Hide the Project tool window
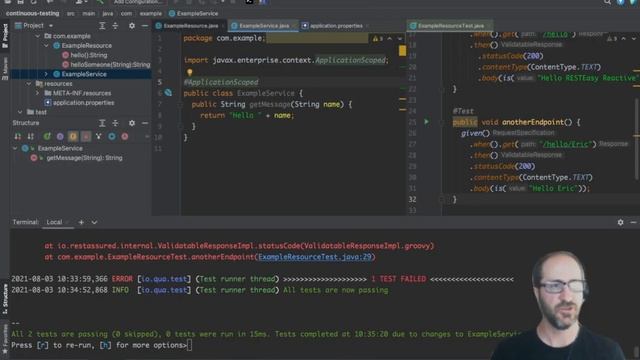The image size is (640, 360). [144, 26]
